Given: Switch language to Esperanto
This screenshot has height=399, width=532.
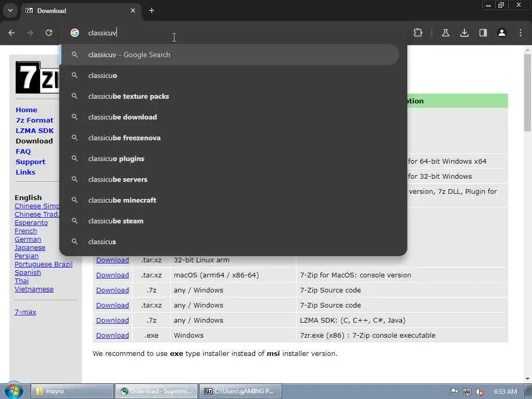Looking at the screenshot, I should (31, 222).
